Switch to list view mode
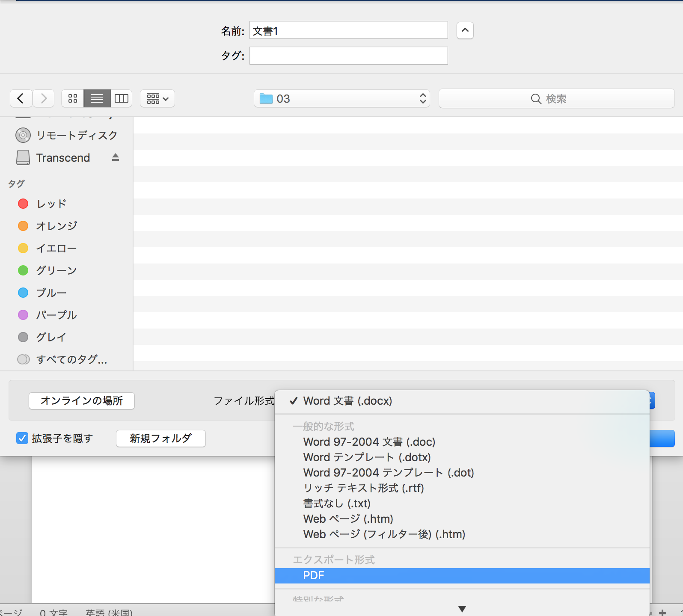Image resolution: width=683 pixels, height=616 pixels. pos(97,98)
